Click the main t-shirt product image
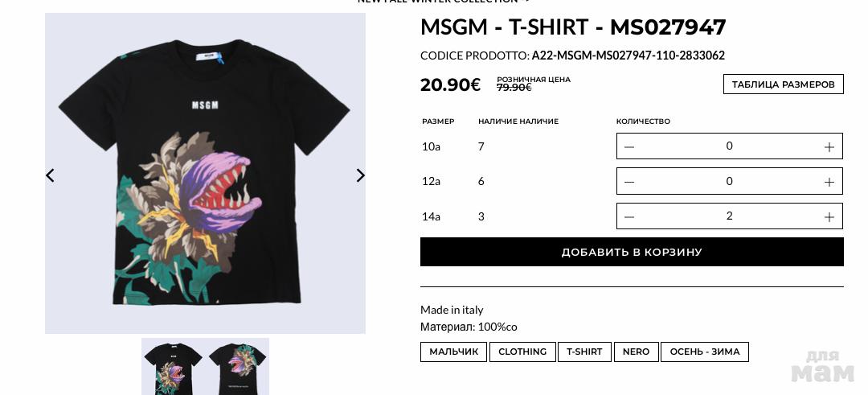The width and height of the screenshot is (868, 395). point(206,174)
